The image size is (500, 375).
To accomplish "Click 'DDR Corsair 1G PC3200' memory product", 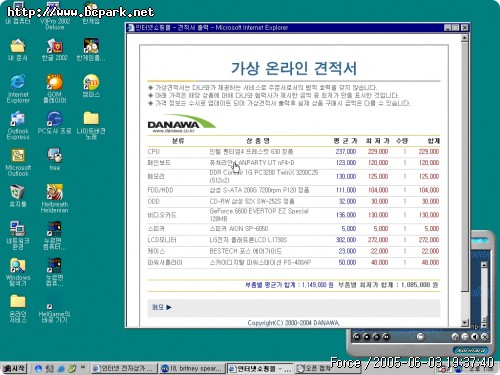I will pos(264,176).
